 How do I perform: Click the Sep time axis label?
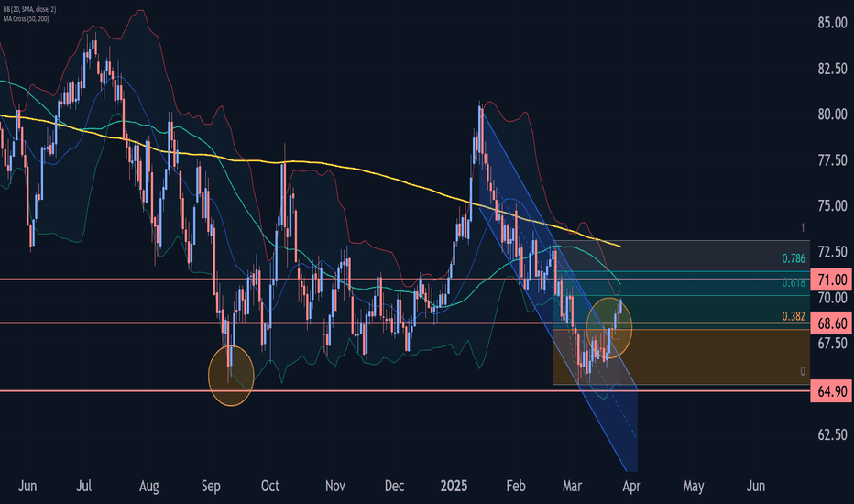[x=211, y=486]
